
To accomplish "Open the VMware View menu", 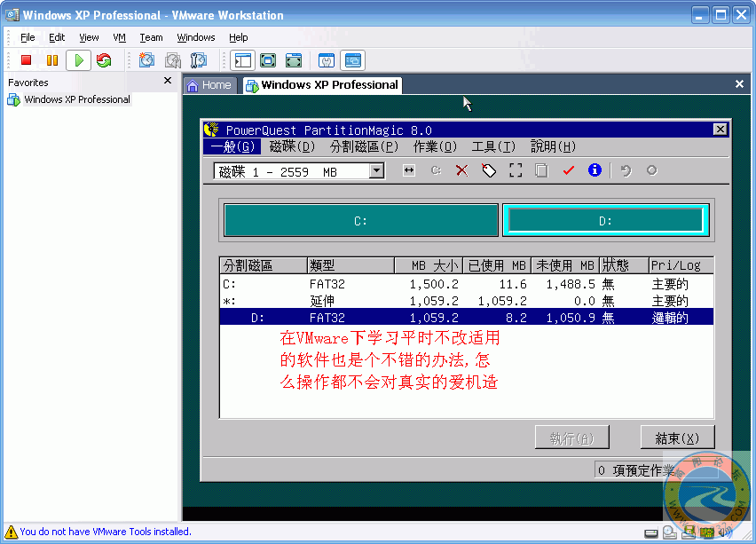I will click(89, 37).
